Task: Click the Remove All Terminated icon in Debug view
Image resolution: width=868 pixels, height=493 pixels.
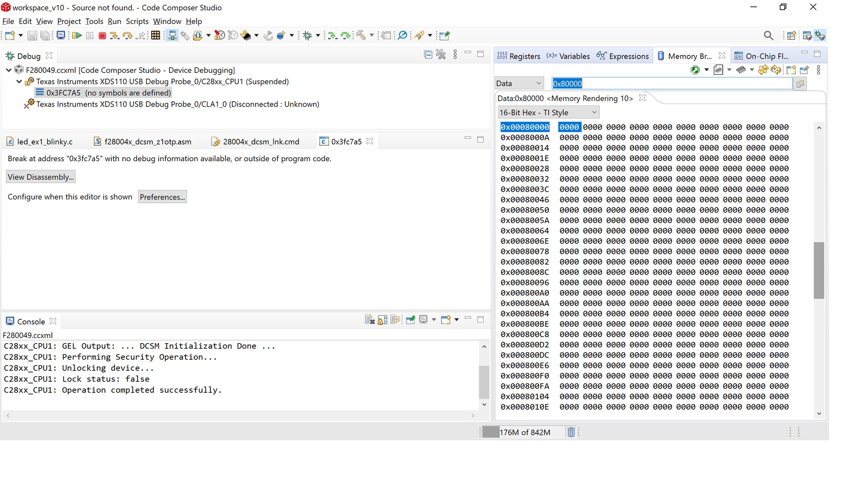Action: [441, 55]
